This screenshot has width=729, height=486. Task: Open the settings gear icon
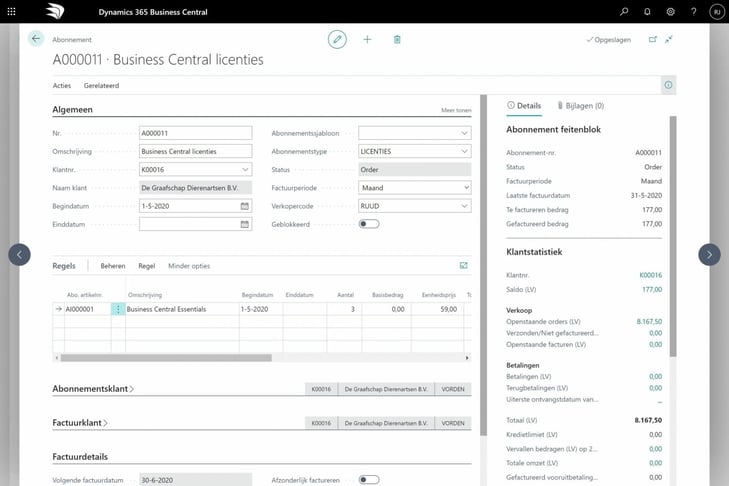pos(670,12)
